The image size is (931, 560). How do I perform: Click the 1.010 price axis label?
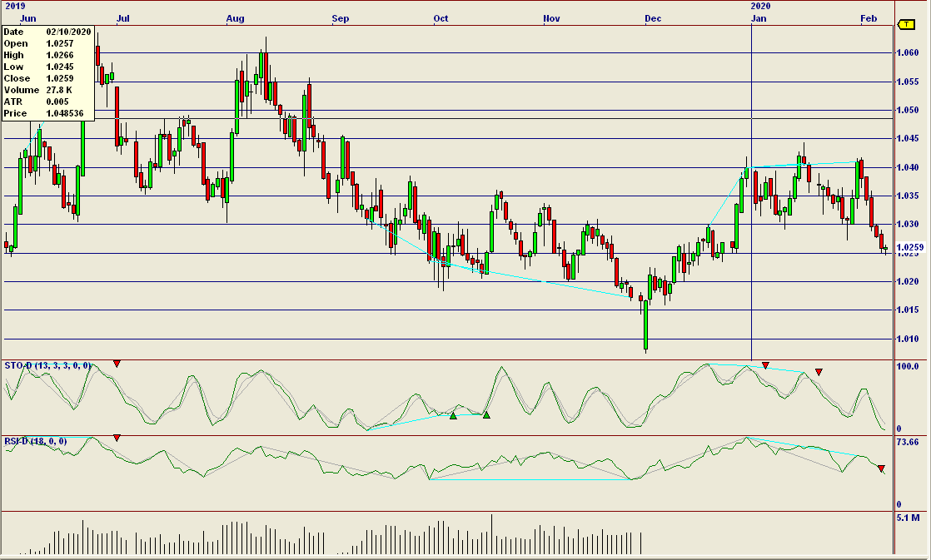(908, 339)
